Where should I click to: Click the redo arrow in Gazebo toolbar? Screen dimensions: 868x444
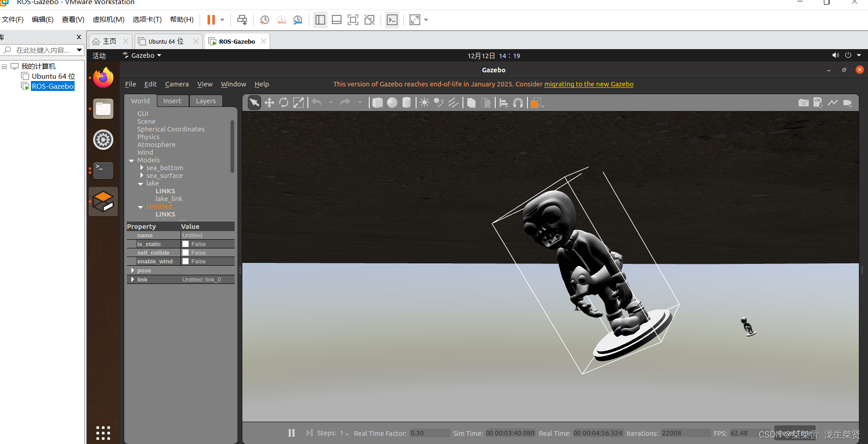346,103
